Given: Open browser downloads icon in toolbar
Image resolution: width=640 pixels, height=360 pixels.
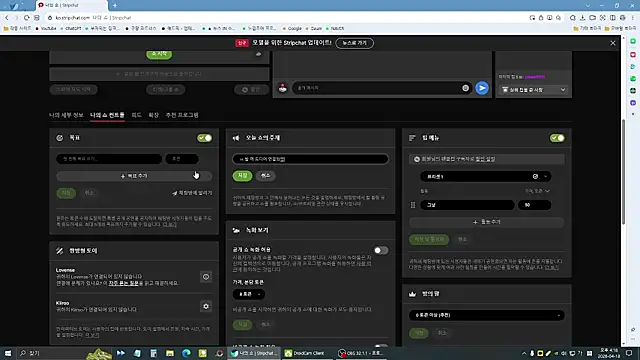Looking at the screenshot, I should pyautogui.click(x=582, y=18).
